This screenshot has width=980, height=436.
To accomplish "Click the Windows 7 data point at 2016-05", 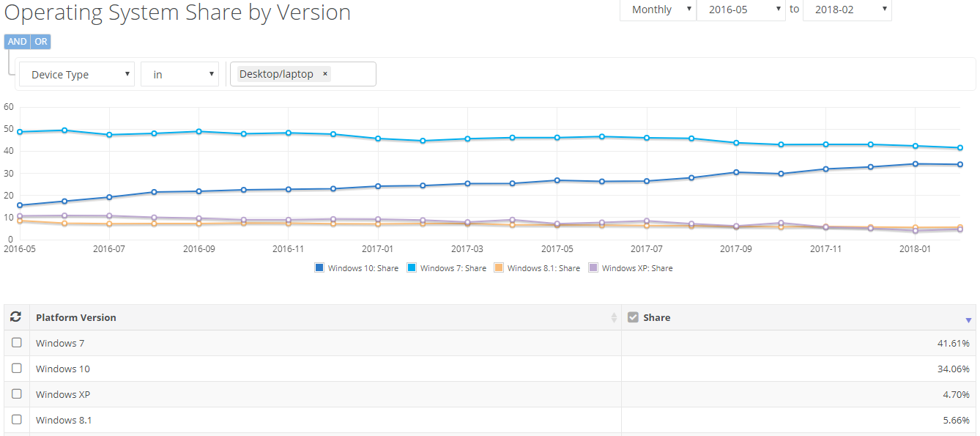I will (x=20, y=132).
